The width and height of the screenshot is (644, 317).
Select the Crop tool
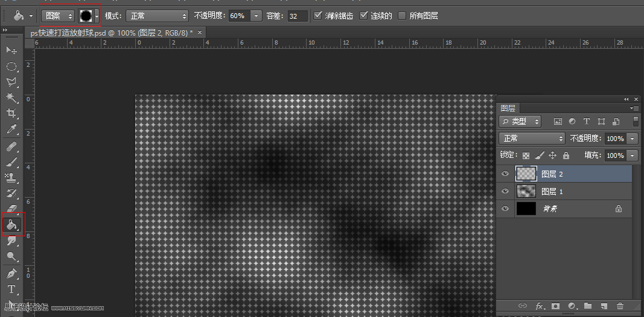point(11,113)
